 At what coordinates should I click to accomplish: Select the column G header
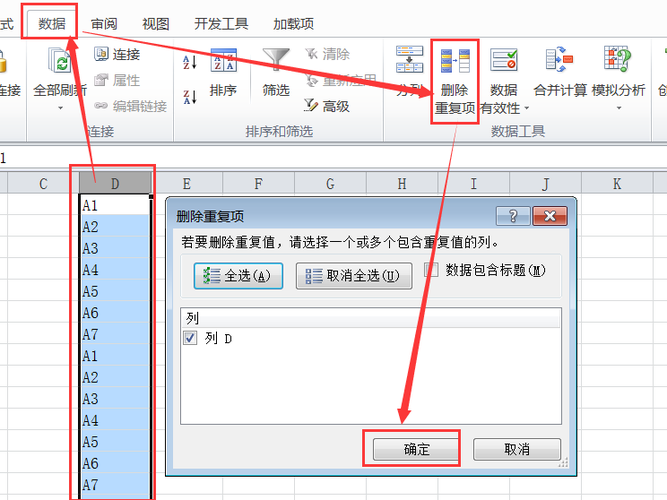pyautogui.click(x=331, y=184)
